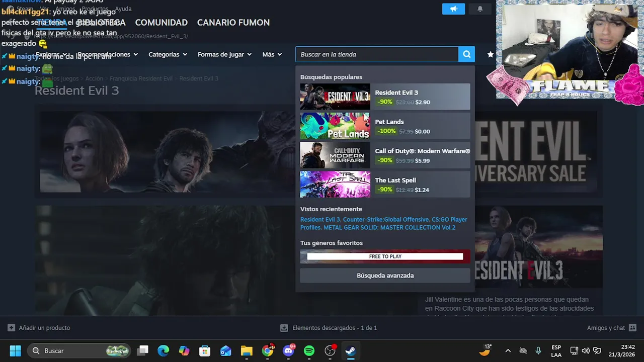Open Task View on the taskbar
This screenshot has width=644, height=362.
coord(143,350)
